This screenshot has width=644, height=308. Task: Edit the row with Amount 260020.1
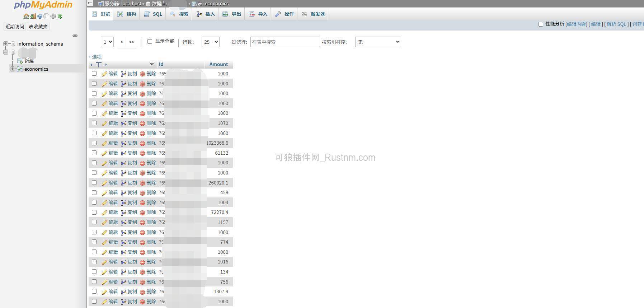[109, 183]
